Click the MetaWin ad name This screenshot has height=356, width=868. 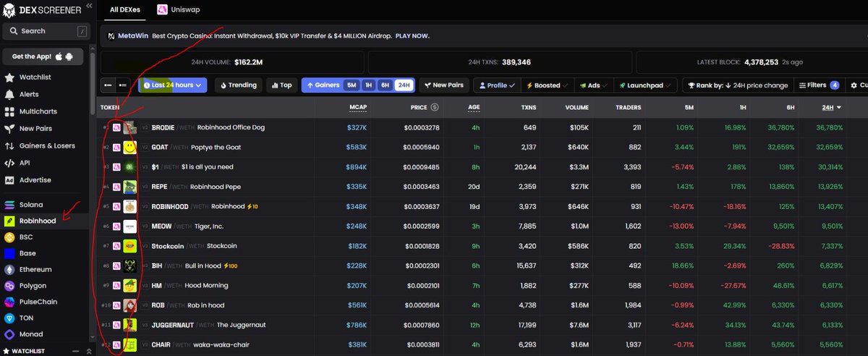(x=132, y=35)
